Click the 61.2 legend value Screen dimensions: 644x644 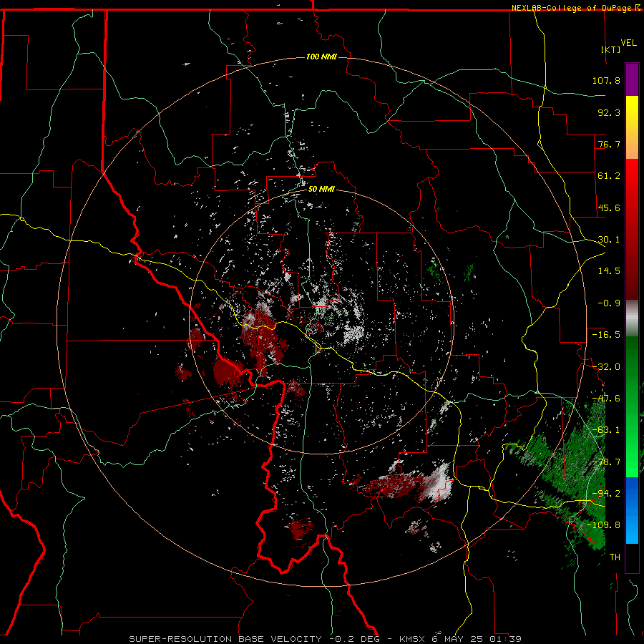click(609, 176)
